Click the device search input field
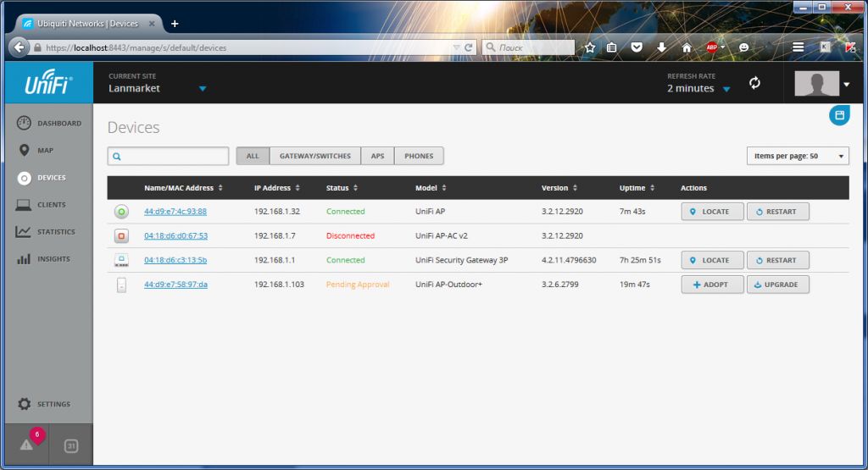 click(174, 156)
